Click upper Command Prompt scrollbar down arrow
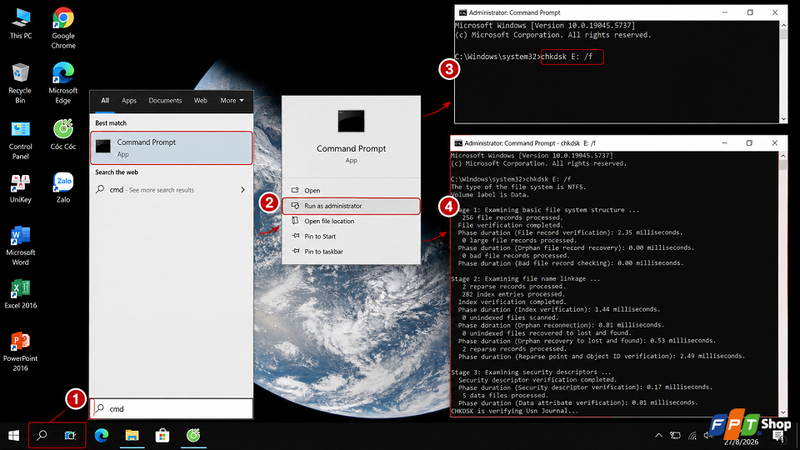Viewport: 800px width, 450px height. 784,119
